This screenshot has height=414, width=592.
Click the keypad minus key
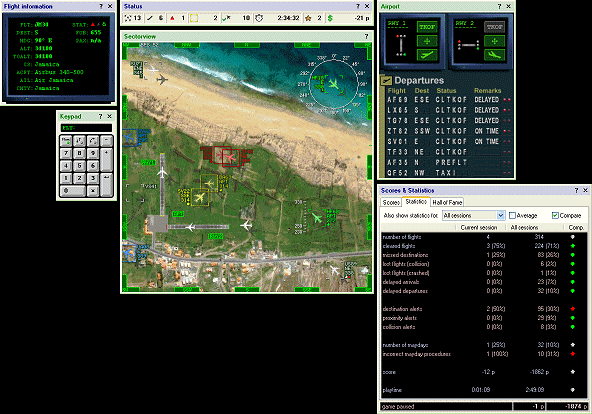click(106, 141)
